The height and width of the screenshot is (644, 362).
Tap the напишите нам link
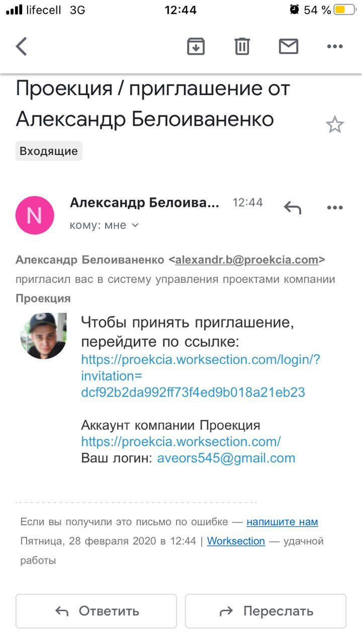[282, 522]
